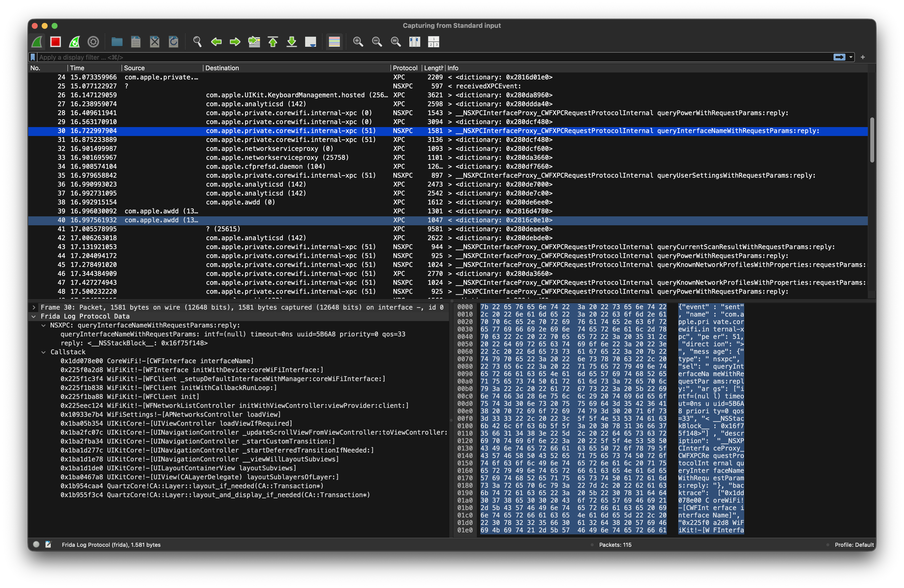The height and width of the screenshot is (588, 904).
Task: Expand the Frame 30 tree node
Action: pos(34,307)
